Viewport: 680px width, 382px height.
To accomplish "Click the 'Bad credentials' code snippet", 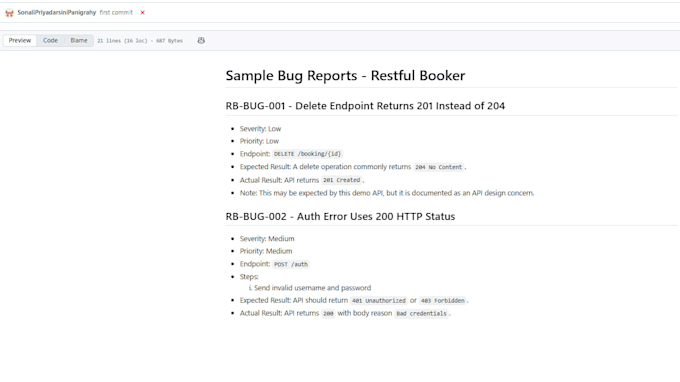I will coord(421,313).
